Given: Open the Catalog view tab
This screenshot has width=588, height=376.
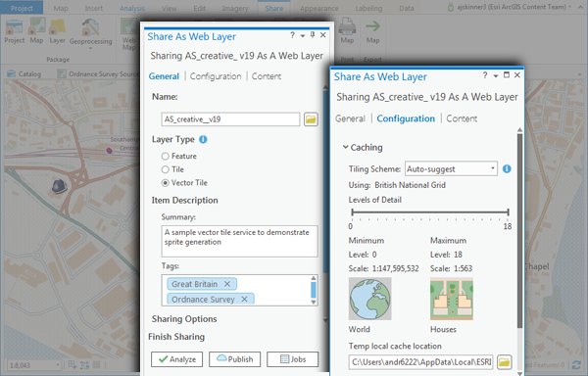Looking at the screenshot, I should (24, 73).
